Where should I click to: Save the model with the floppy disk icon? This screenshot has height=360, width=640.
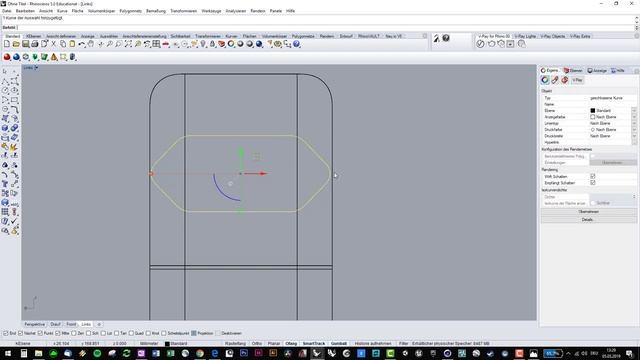pos(25,44)
